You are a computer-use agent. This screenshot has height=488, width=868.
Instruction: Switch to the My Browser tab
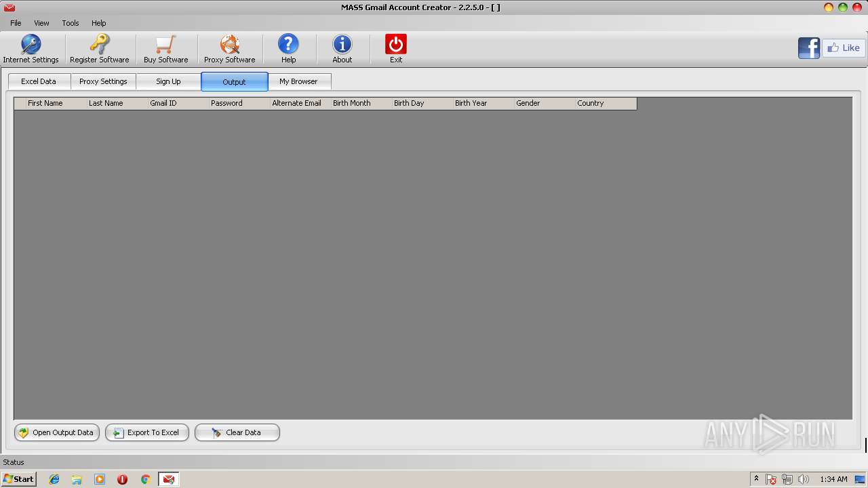tap(298, 81)
